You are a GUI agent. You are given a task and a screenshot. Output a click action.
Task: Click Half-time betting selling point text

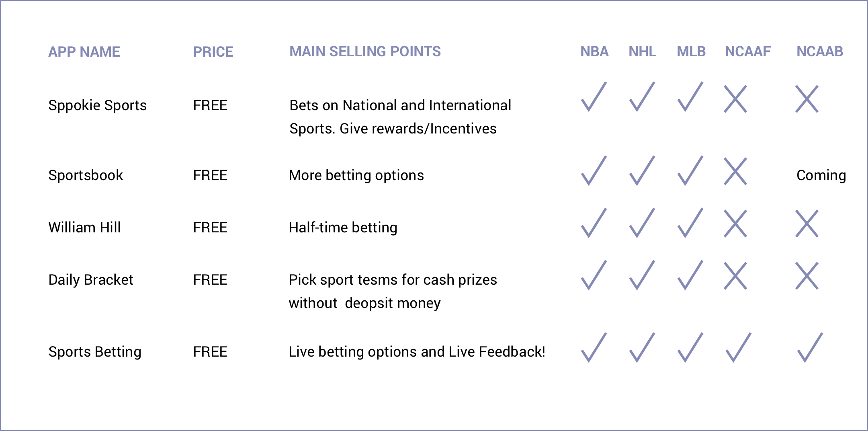point(343,228)
